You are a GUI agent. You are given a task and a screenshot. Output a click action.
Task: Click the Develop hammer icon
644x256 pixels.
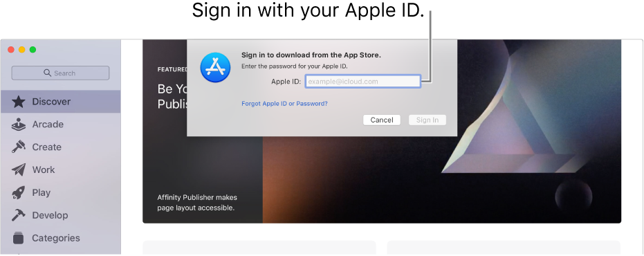point(19,215)
